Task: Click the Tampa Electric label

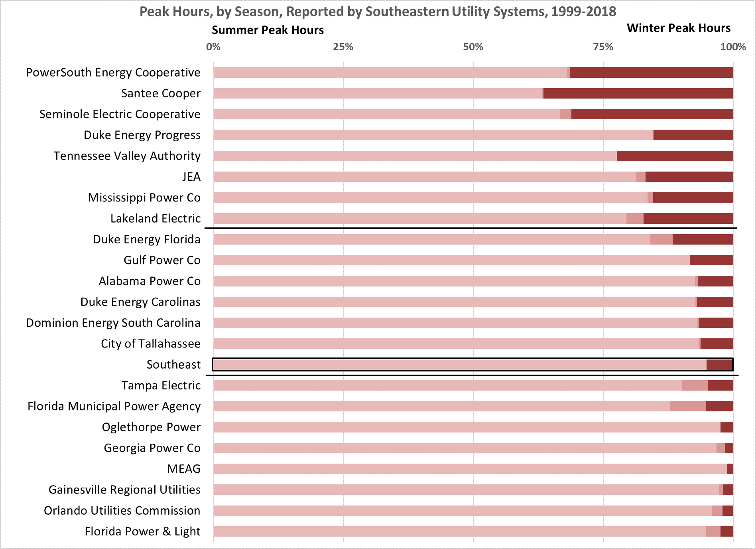Action: (161, 385)
